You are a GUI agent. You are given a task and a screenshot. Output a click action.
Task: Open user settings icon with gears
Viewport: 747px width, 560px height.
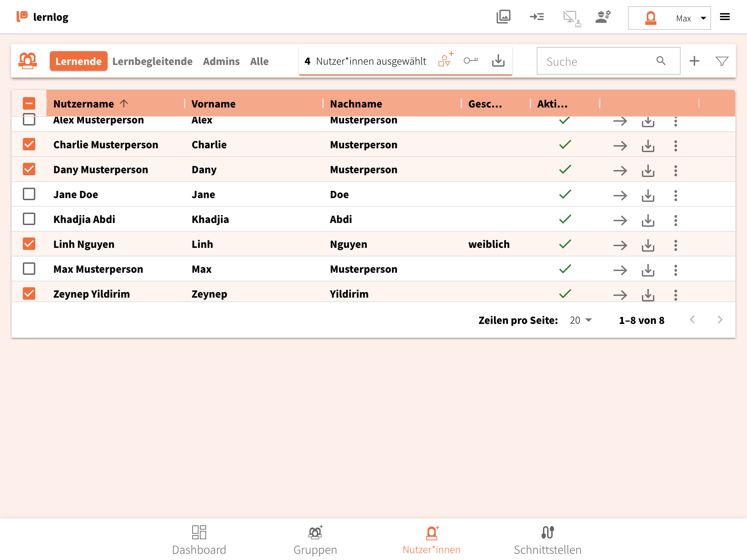tap(603, 17)
